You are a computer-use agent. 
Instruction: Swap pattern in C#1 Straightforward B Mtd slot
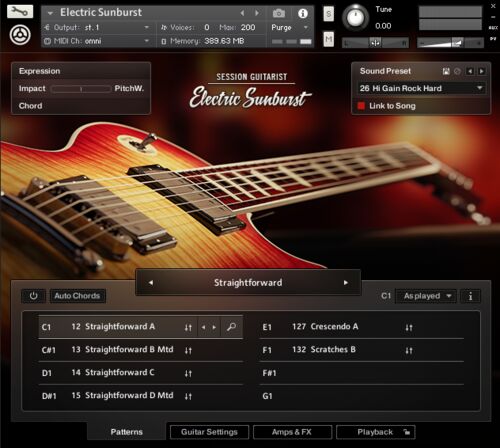point(188,350)
